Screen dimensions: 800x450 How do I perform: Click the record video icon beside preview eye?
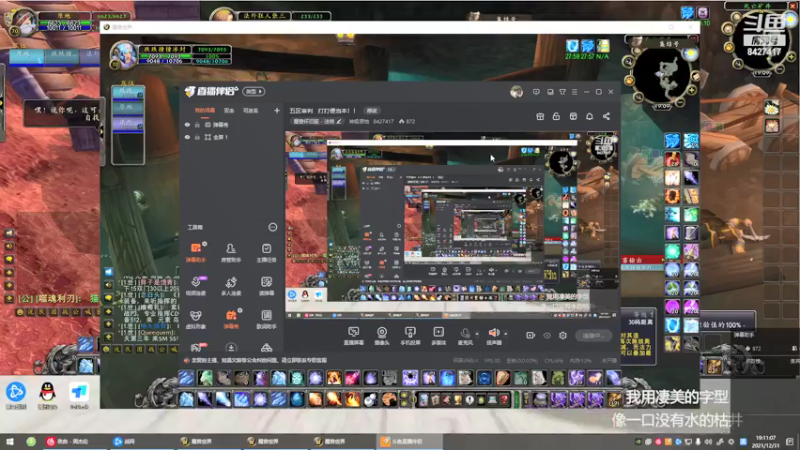[531, 335]
